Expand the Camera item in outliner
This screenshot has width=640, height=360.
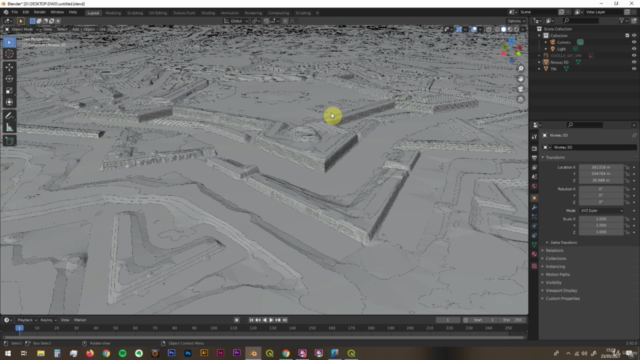click(546, 42)
